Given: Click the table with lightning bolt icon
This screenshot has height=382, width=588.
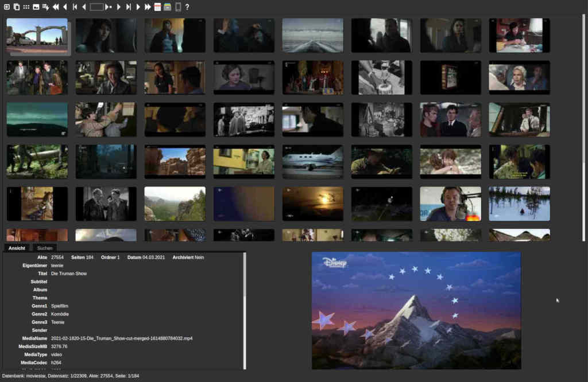Looking at the screenshot, I should click(x=46, y=7).
